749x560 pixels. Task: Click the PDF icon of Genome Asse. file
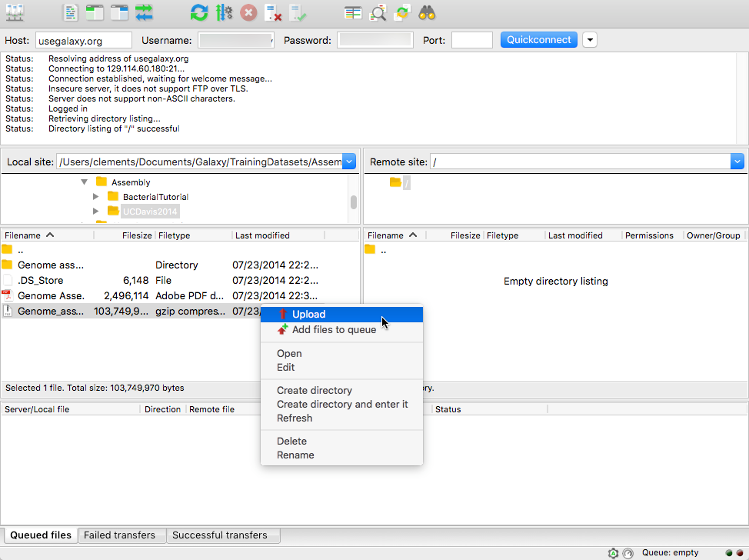7,295
